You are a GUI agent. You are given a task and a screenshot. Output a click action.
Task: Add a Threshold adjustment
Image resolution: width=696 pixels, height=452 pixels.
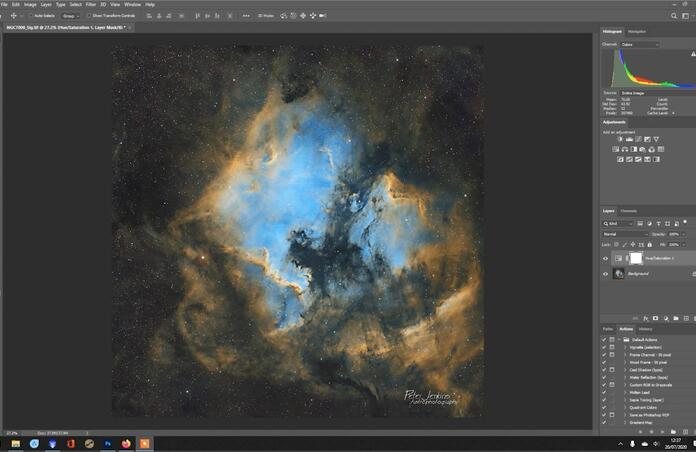[638, 159]
